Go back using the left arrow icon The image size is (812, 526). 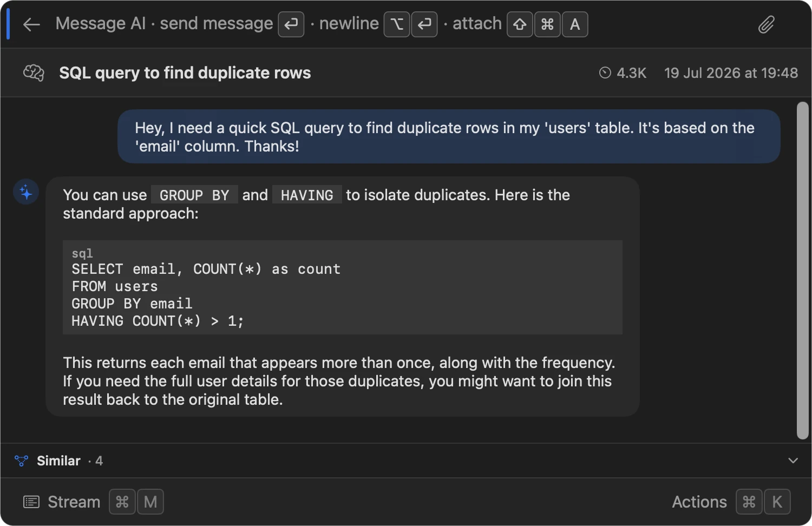[32, 24]
